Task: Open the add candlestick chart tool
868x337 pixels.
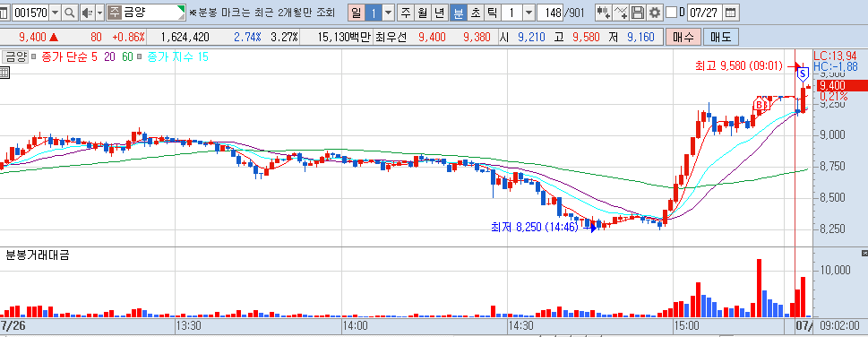Action: [604, 13]
